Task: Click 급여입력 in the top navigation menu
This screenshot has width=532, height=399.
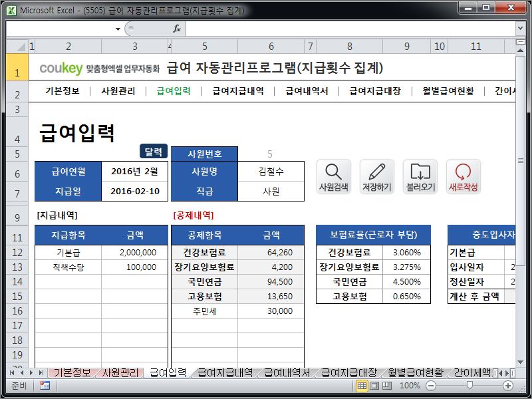Action: tap(174, 91)
